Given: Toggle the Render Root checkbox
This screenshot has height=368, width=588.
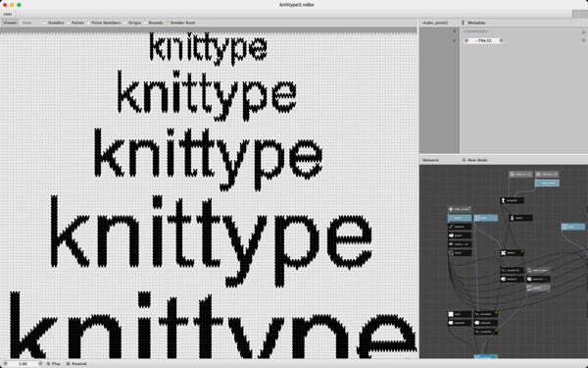Looking at the screenshot, I should [x=168, y=23].
